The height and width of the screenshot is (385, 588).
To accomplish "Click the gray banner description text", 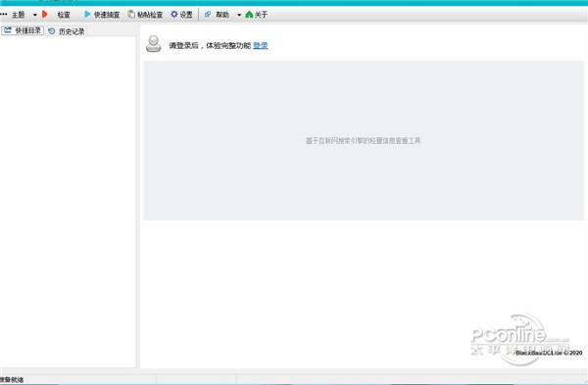I will pos(363,141).
